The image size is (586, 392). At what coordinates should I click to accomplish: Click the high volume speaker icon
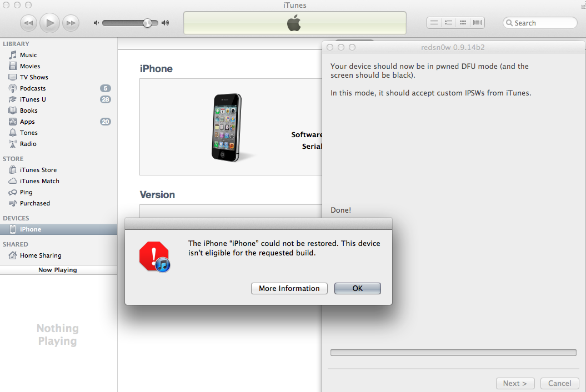165,23
